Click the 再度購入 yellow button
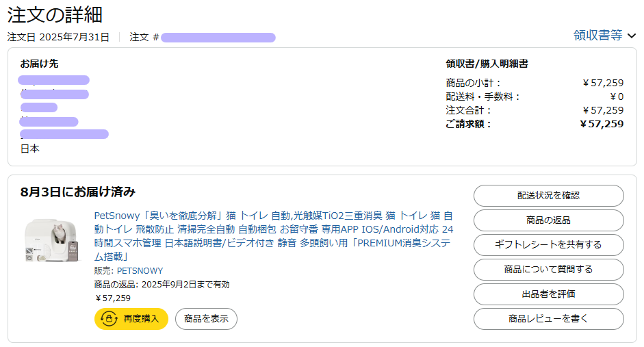The height and width of the screenshot is (347, 644). (131, 319)
